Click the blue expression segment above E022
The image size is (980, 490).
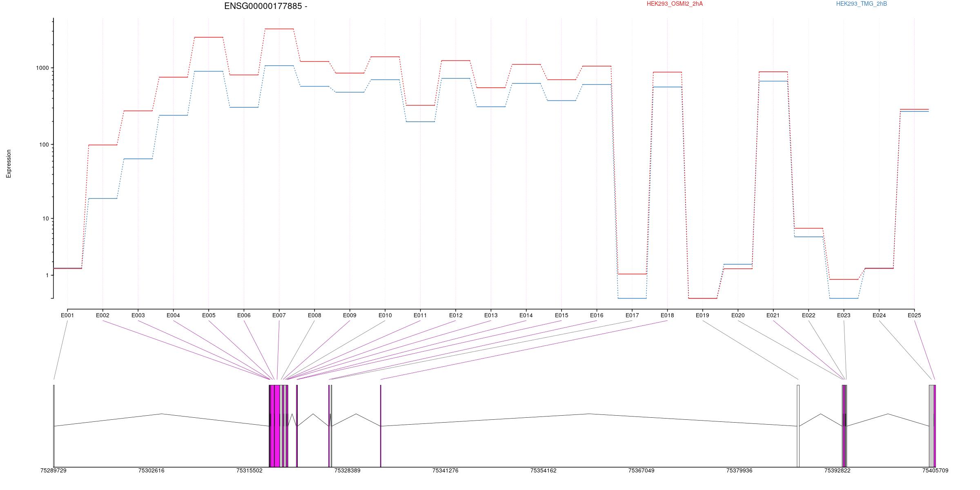pyautogui.click(x=808, y=237)
